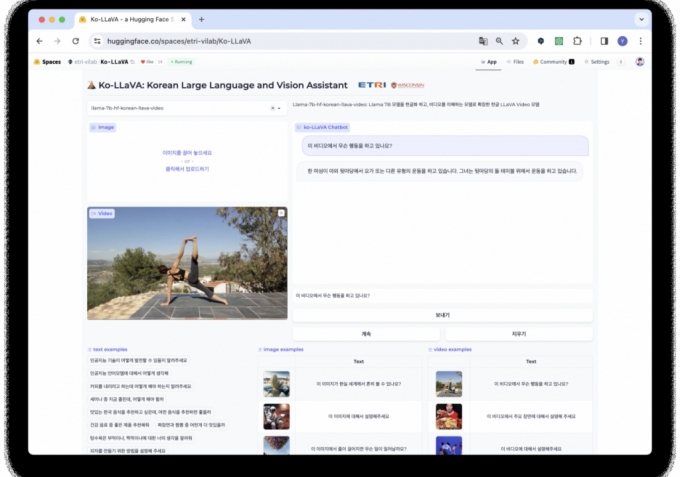Click the Ko-LLaVA space name link
The image size is (680, 477).
pyautogui.click(x=114, y=62)
